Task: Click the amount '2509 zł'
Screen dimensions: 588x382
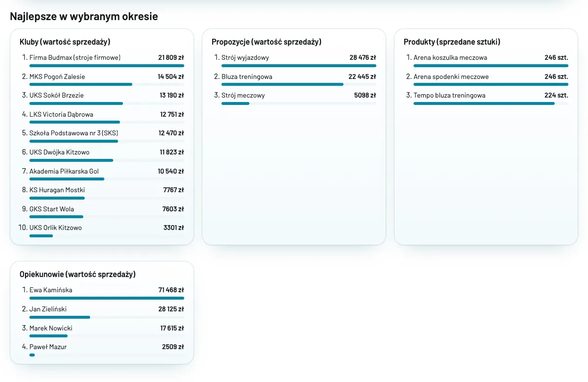Action: (x=173, y=347)
